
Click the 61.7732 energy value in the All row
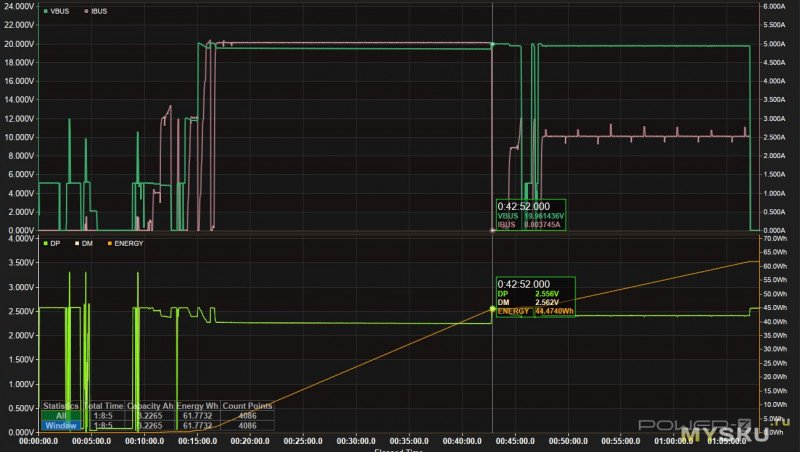pyautogui.click(x=199, y=415)
